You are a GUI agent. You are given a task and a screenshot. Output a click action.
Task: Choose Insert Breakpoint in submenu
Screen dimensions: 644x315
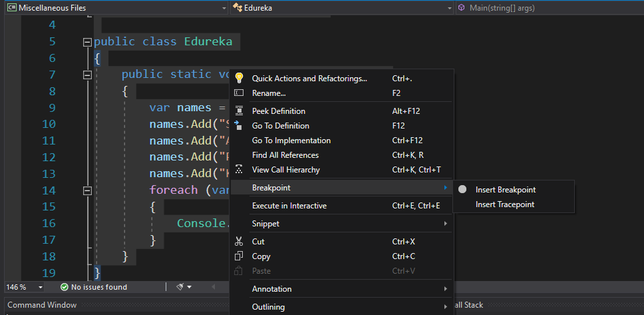514,190
